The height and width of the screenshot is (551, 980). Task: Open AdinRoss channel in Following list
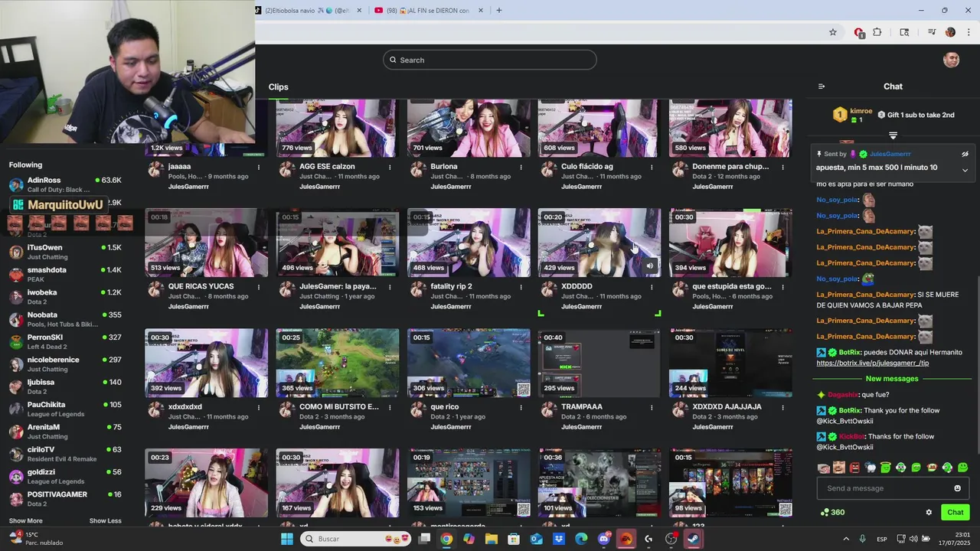point(65,184)
